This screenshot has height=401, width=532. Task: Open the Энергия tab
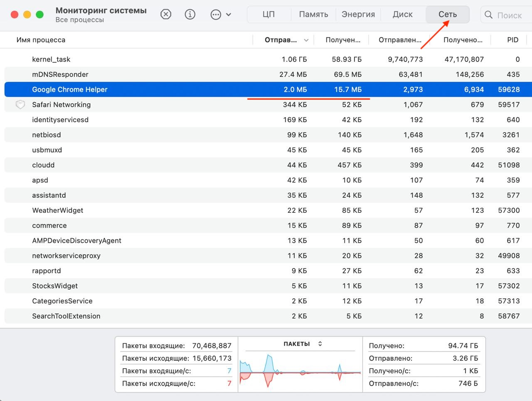(358, 15)
